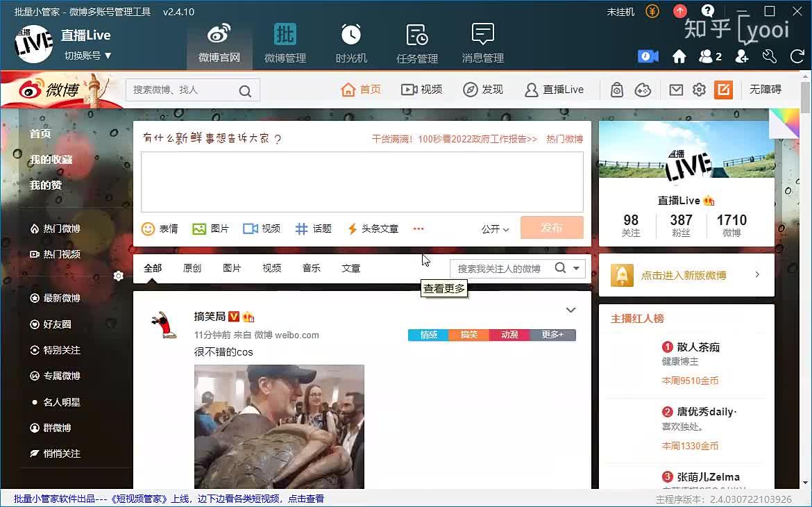Expand the 切换账号 account switcher
Viewport: 812px width, 507px height.
[87, 56]
